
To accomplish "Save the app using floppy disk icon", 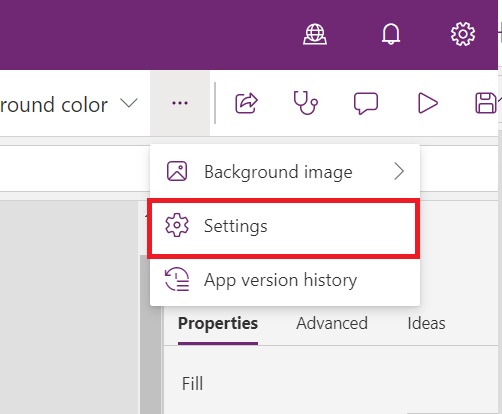I will click(x=486, y=103).
